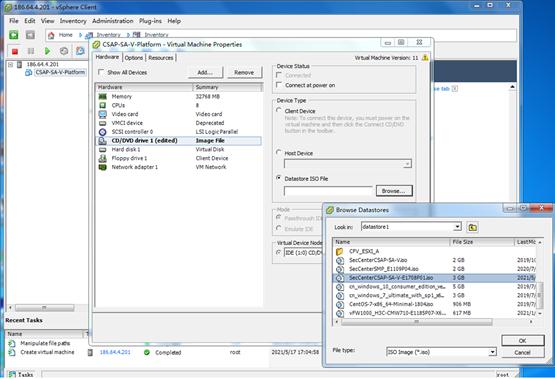
Task: Click the snapshot toolbar icon
Action: click(80, 51)
